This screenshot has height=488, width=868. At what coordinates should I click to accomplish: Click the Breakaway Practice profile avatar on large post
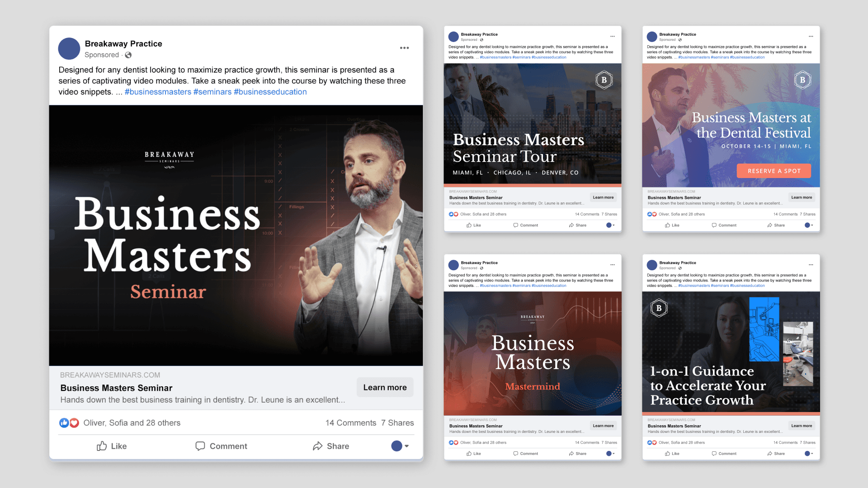click(69, 49)
